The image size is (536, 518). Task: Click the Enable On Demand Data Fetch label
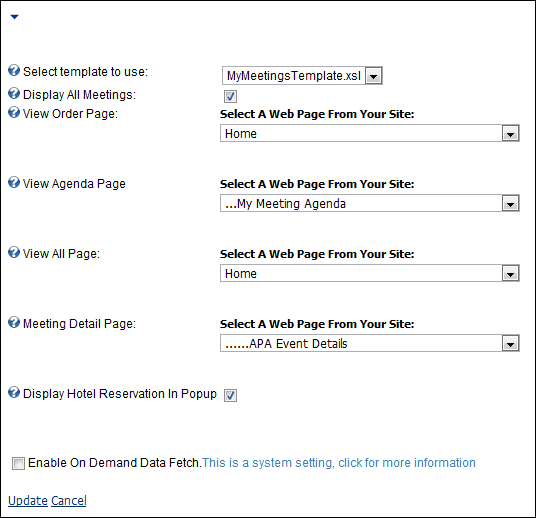pos(115,463)
